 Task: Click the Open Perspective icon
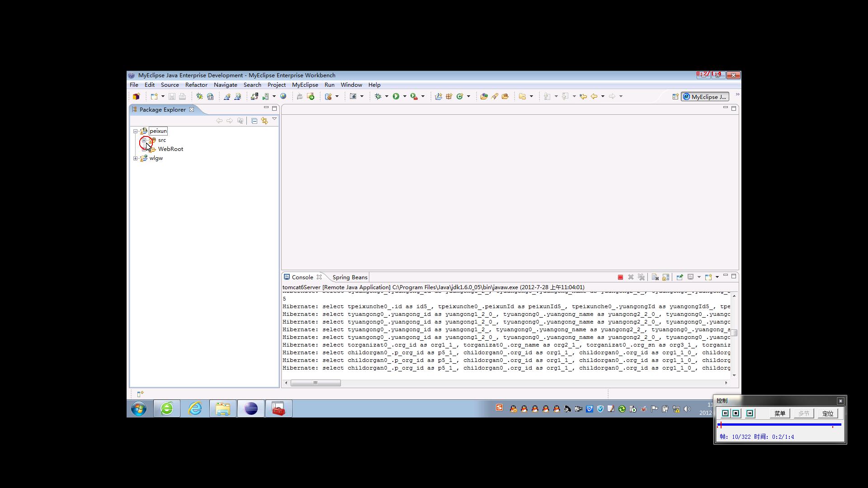click(675, 97)
